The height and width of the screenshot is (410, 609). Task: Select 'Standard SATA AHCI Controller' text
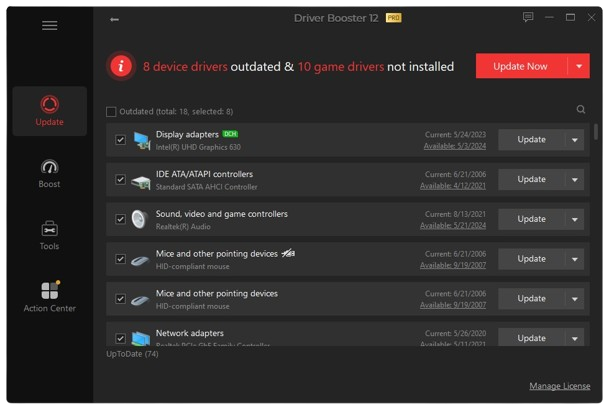point(207,187)
